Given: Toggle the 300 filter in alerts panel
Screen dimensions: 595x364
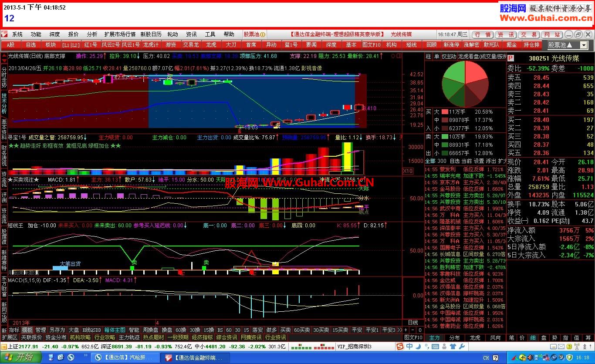Looking at the screenshot, I should [x=442, y=161].
